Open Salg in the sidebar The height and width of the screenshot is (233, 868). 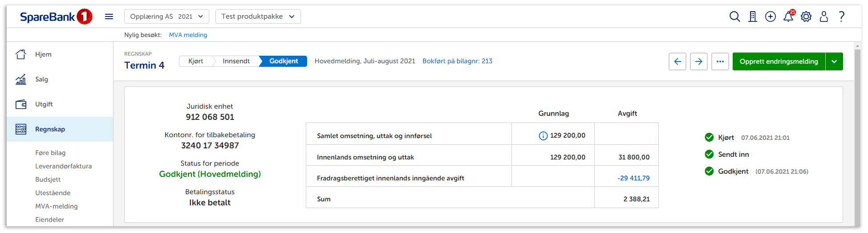(x=41, y=79)
